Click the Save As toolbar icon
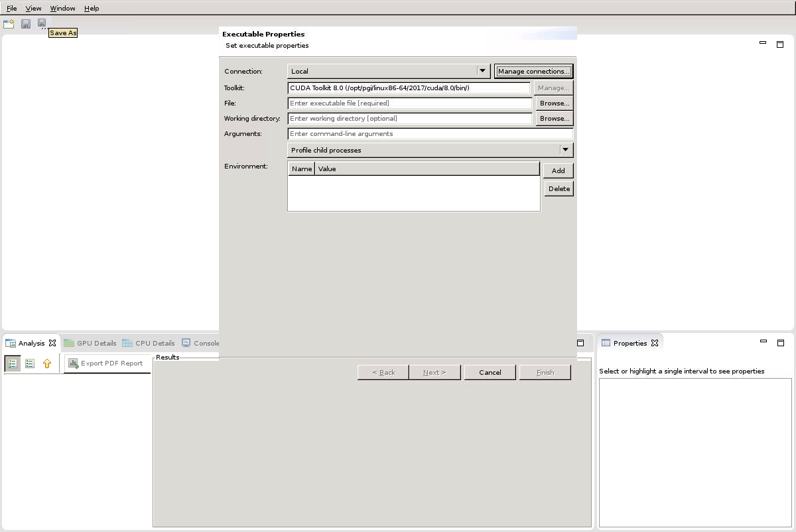Screen dimensions: 796x532 pyautogui.click(x=42, y=24)
